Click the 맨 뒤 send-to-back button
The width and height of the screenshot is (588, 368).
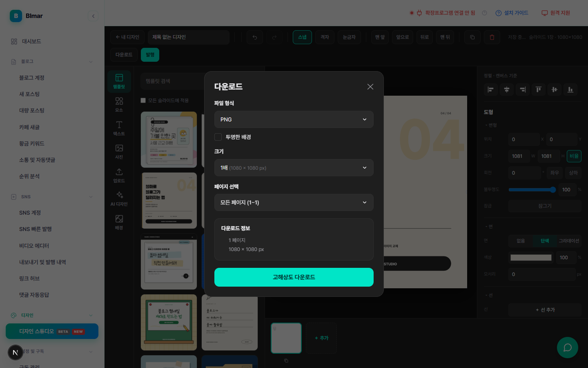[x=445, y=37]
